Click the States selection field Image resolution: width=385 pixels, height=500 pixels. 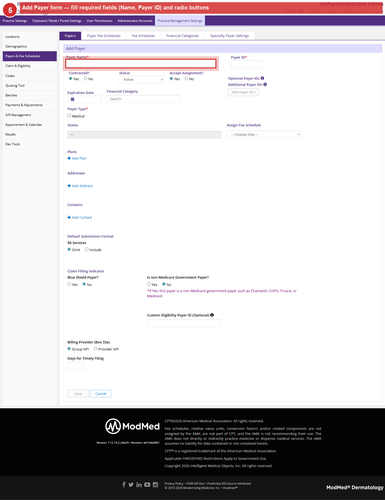pos(144,135)
